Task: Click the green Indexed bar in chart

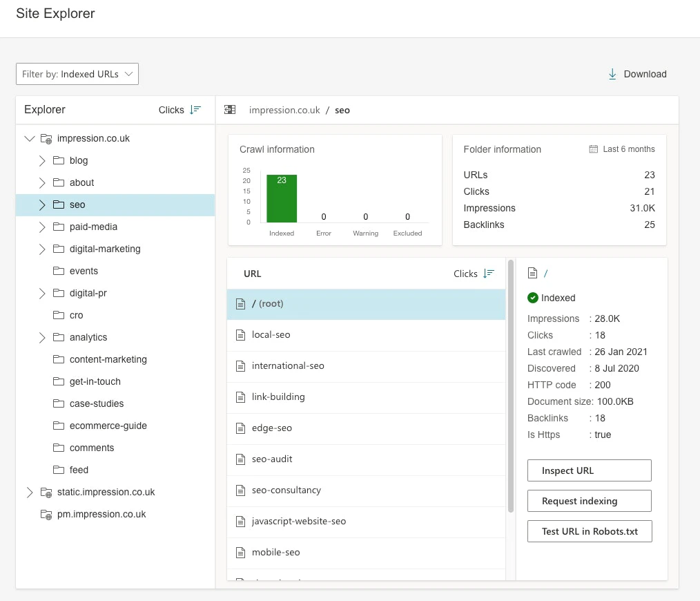Action: 282,198
